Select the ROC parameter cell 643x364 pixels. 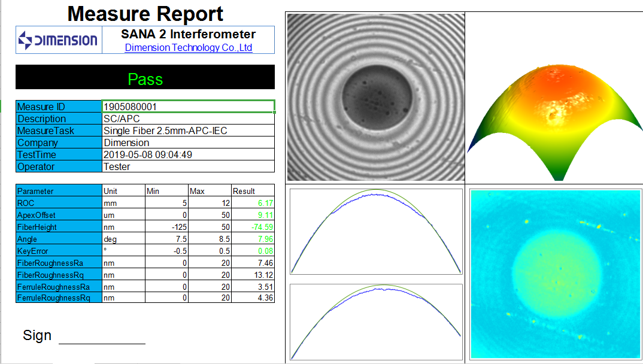[x=59, y=202]
